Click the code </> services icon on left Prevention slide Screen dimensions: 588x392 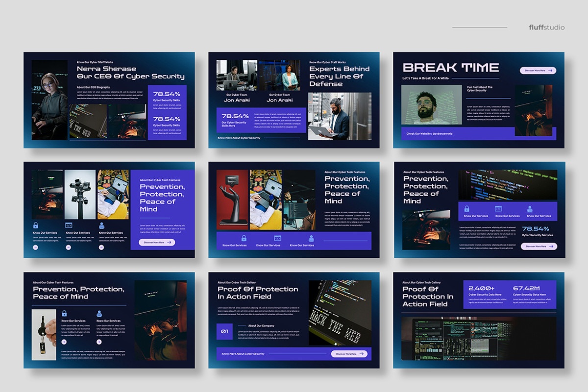click(69, 225)
